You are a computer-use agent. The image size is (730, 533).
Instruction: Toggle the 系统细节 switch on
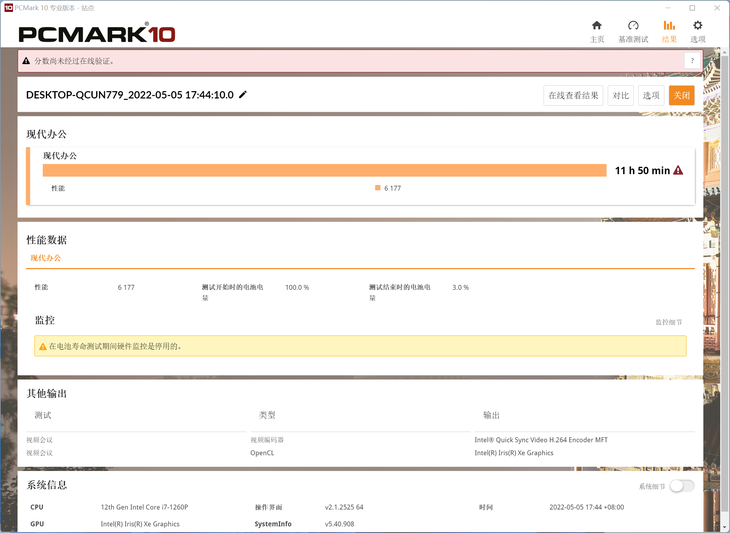[681, 486]
